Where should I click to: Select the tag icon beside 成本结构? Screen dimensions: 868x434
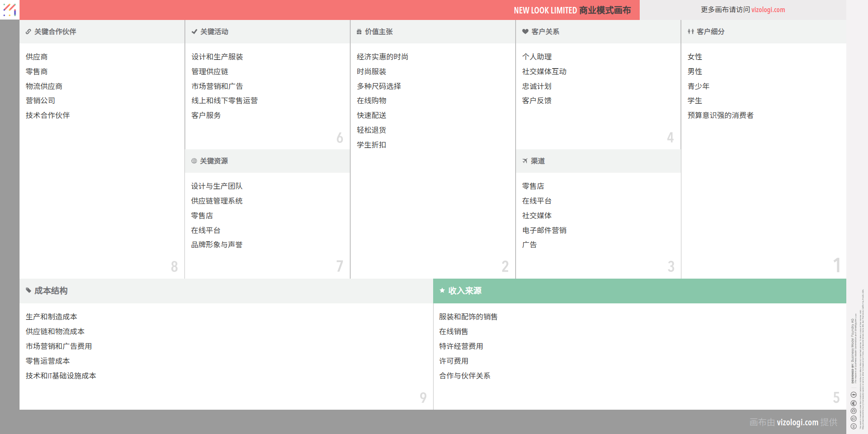[28, 291]
